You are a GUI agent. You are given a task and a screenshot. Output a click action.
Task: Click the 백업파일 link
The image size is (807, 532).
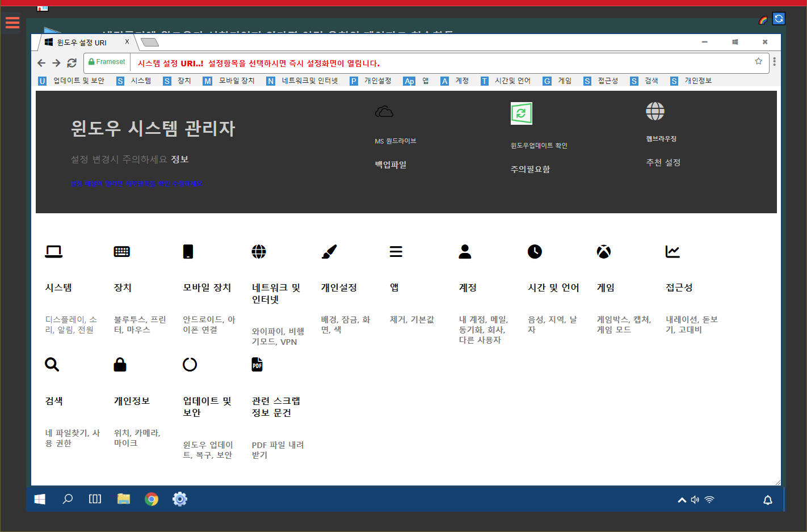click(x=390, y=164)
